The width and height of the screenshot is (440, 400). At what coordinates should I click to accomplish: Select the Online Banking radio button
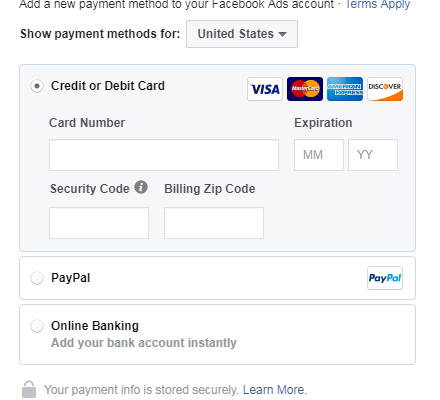tap(37, 326)
